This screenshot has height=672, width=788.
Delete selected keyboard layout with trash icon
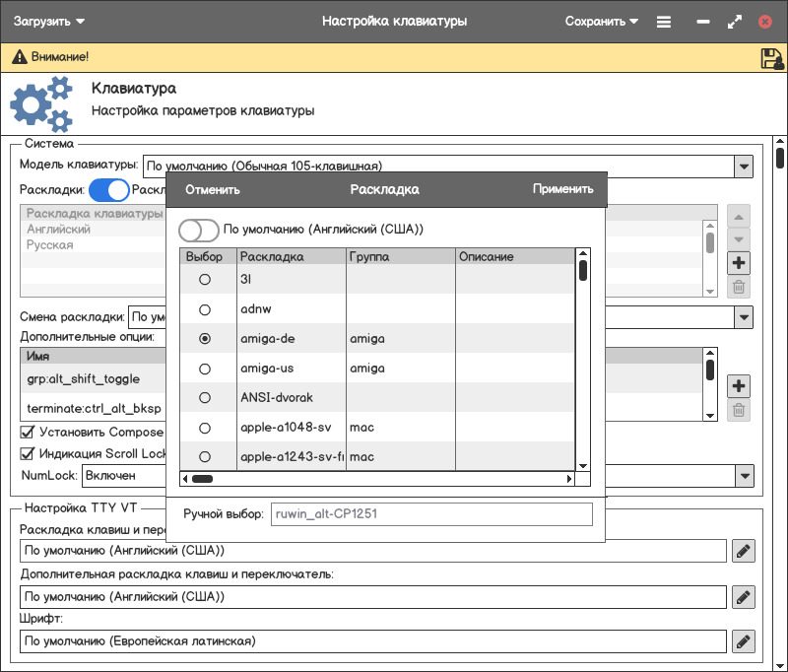click(739, 288)
